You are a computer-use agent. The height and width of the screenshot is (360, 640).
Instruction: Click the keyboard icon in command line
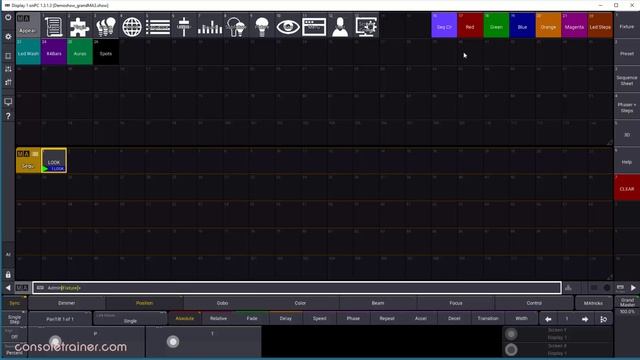click(x=40, y=288)
